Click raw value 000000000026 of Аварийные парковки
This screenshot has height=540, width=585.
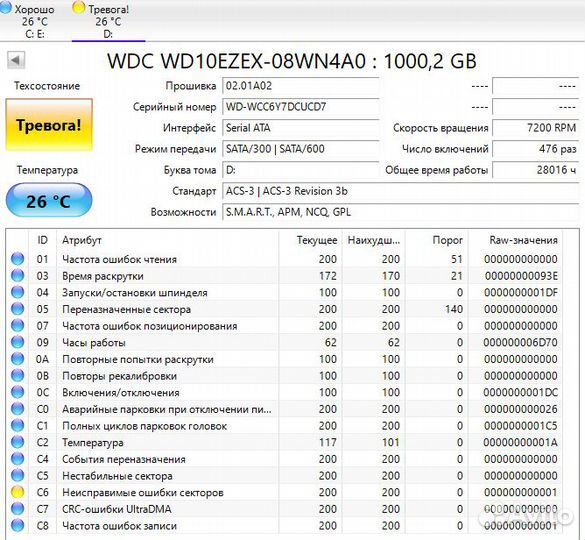521,409
